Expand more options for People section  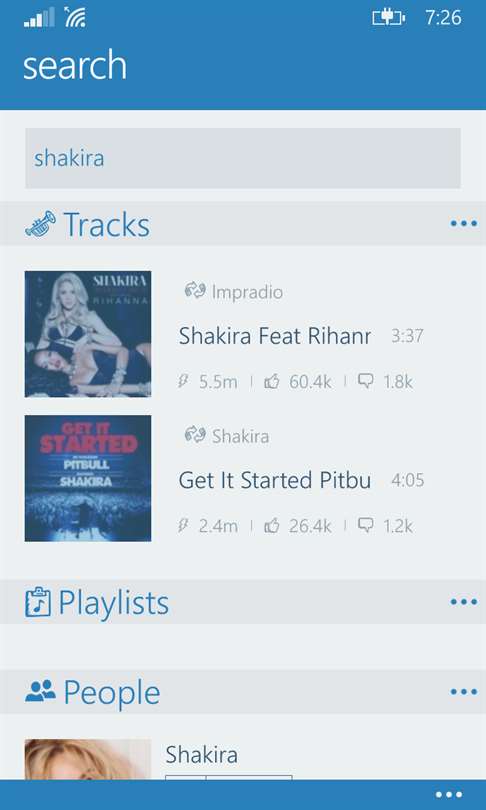pyautogui.click(x=463, y=692)
